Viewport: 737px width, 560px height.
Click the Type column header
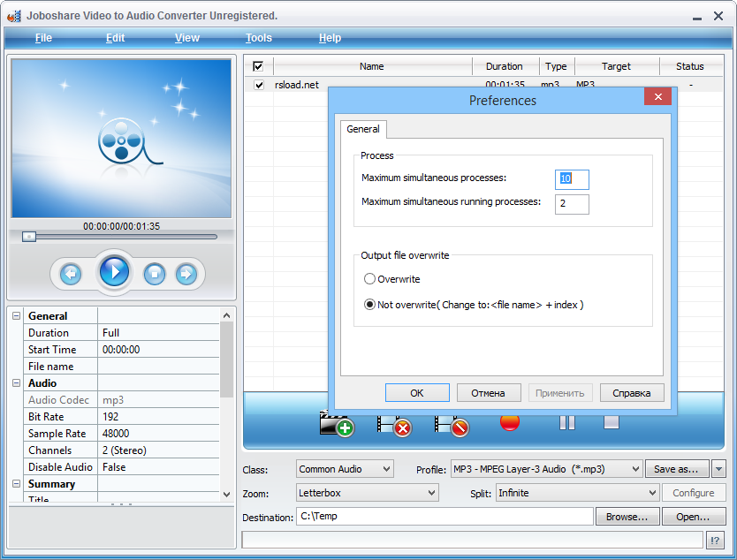tap(557, 66)
